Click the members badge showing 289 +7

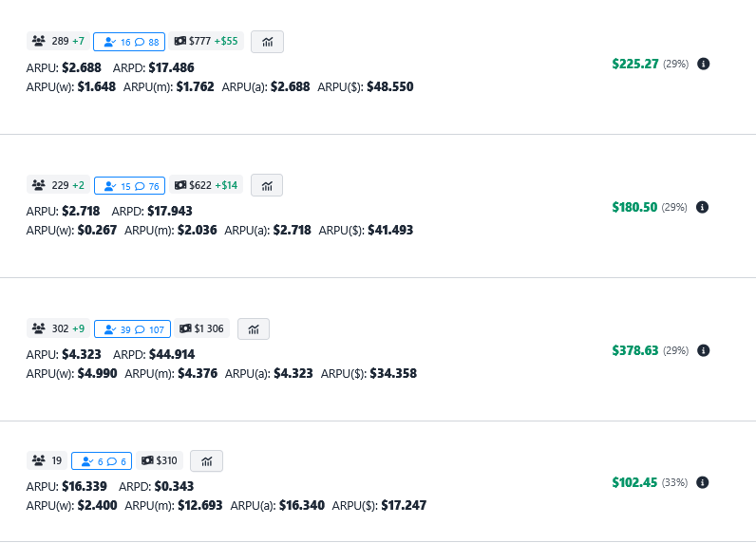pyautogui.click(x=58, y=42)
